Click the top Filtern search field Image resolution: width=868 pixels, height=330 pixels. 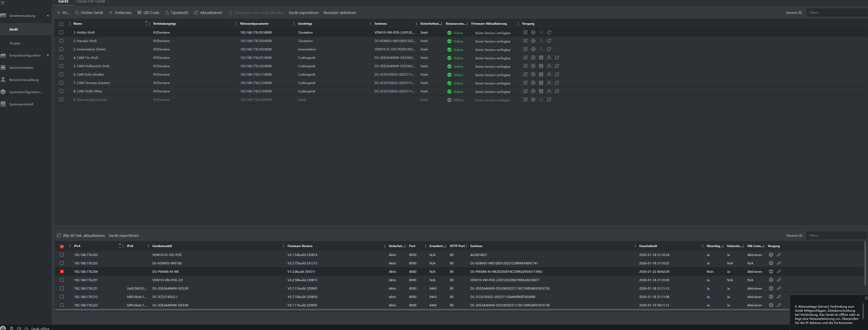click(836, 13)
